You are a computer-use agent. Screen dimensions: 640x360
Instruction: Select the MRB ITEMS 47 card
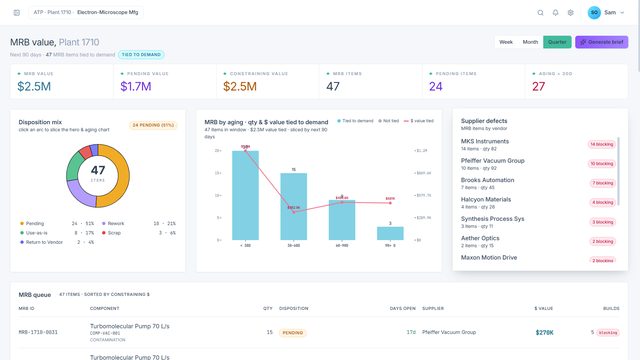point(371,81)
